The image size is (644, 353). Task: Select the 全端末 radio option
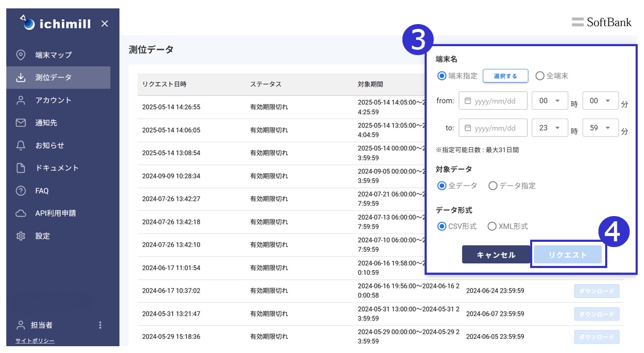[x=539, y=75]
